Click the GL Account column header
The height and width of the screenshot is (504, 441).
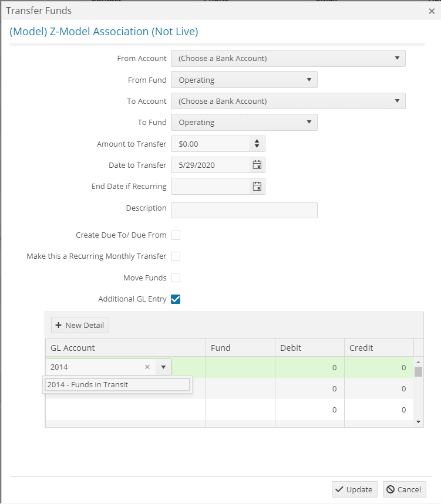(x=126, y=348)
